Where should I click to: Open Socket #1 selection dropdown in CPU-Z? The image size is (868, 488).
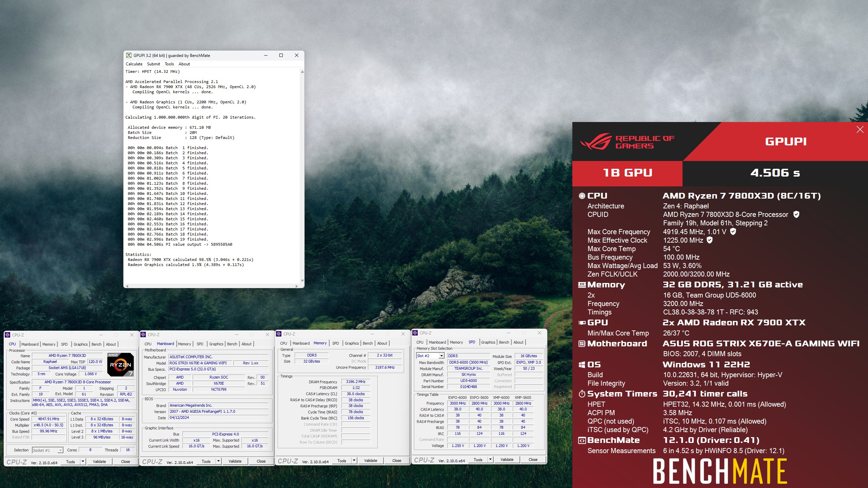[48, 450]
